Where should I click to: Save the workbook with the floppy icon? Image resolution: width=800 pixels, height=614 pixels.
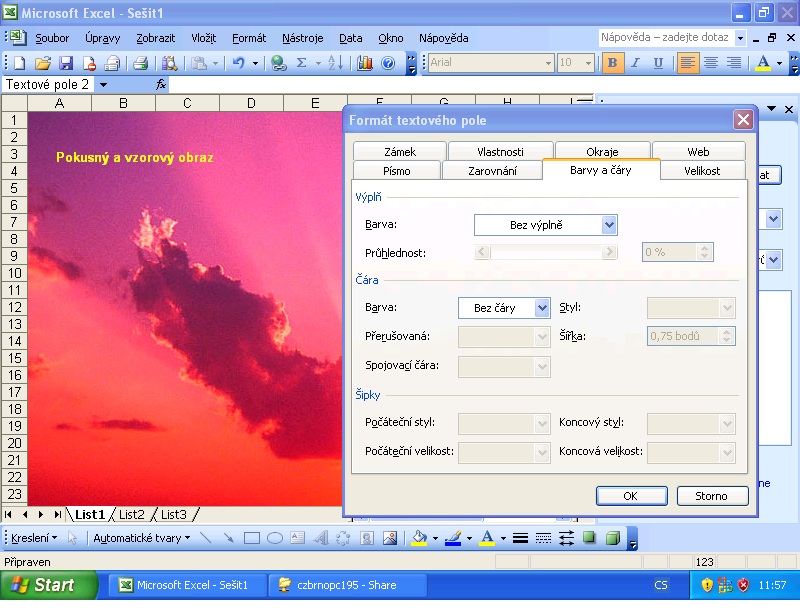(66, 63)
